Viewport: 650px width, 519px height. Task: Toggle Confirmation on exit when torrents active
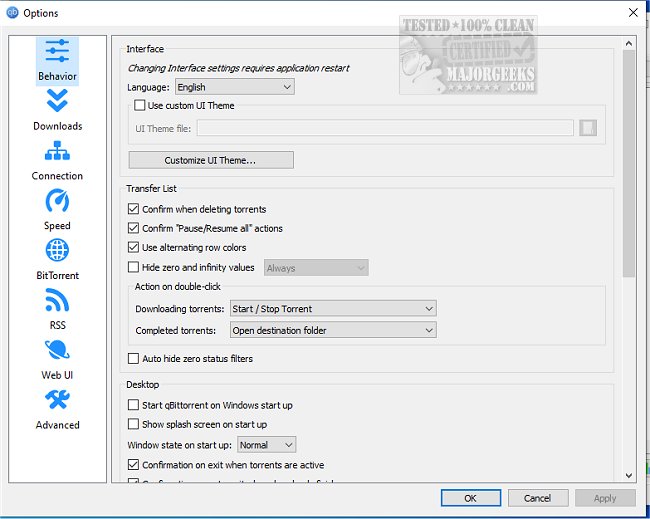133,465
